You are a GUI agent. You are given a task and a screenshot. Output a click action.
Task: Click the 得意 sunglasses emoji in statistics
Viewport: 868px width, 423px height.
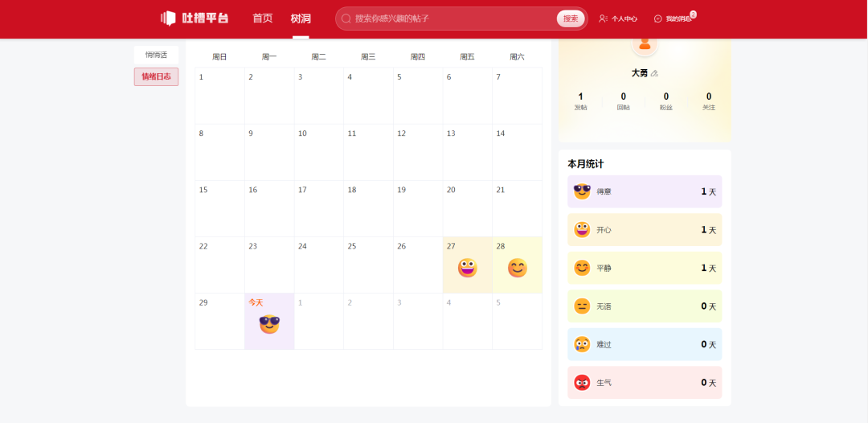tap(582, 191)
